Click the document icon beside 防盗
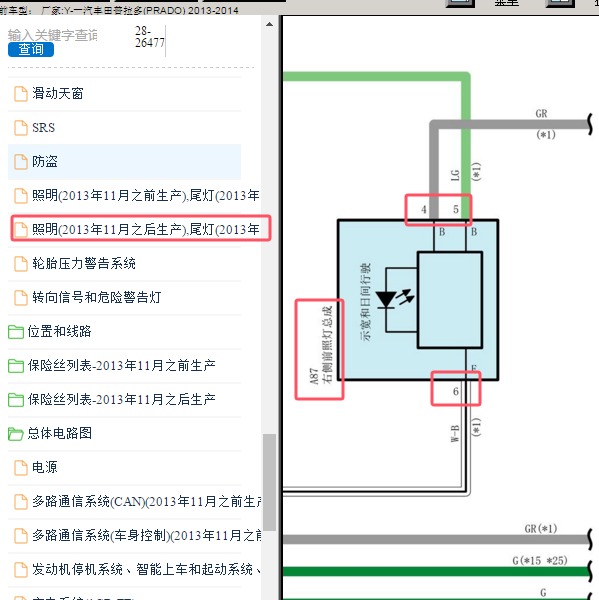This screenshot has width=599, height=600. [x=21, y=162]
